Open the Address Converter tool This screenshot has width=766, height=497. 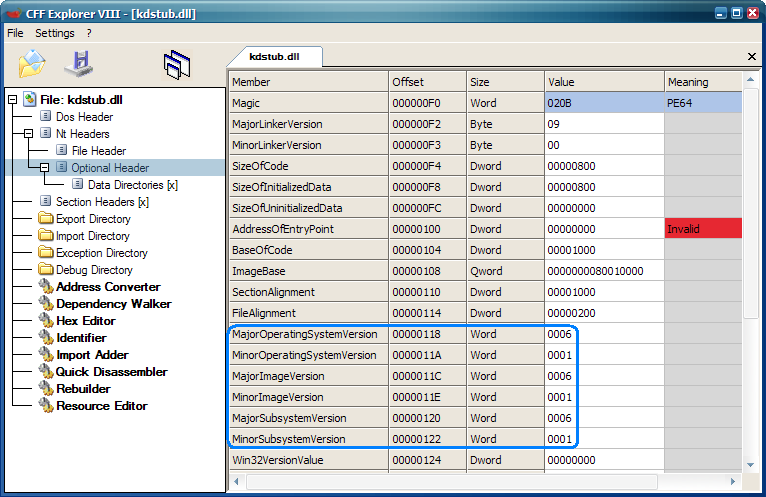coord(108,287)
